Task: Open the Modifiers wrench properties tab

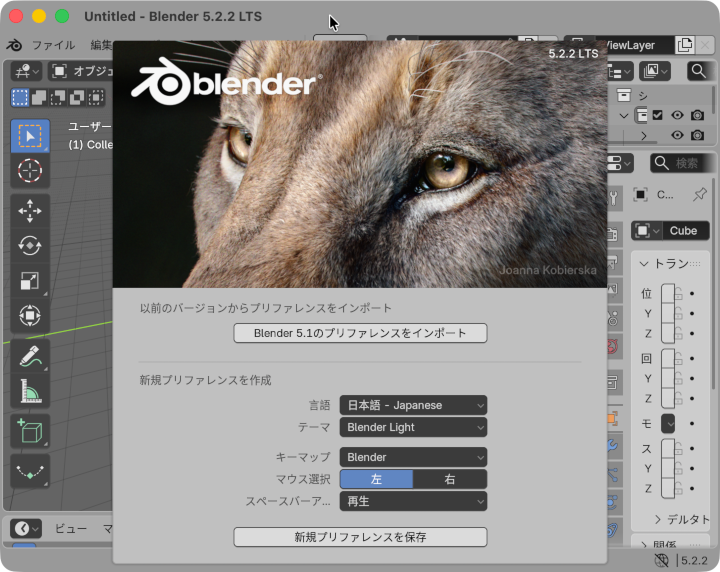Action: (x=613, y=445)
